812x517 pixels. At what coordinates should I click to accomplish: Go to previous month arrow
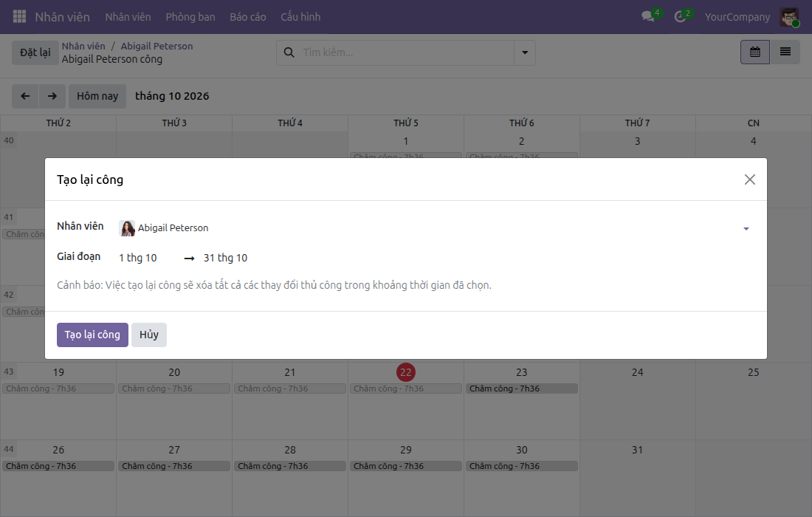(25, 96)
